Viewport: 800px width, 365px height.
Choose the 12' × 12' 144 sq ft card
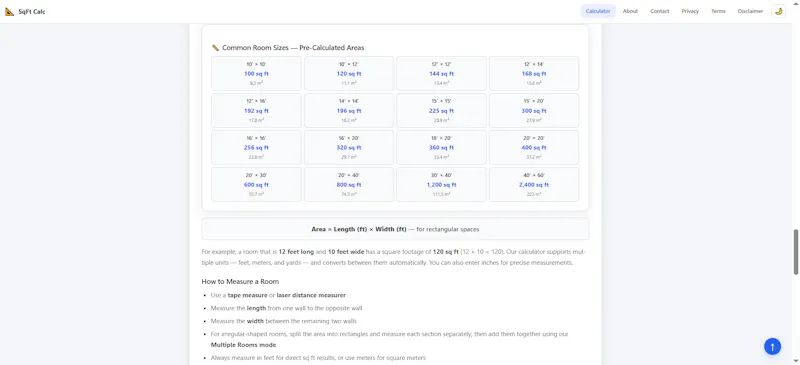click(441, 74)
